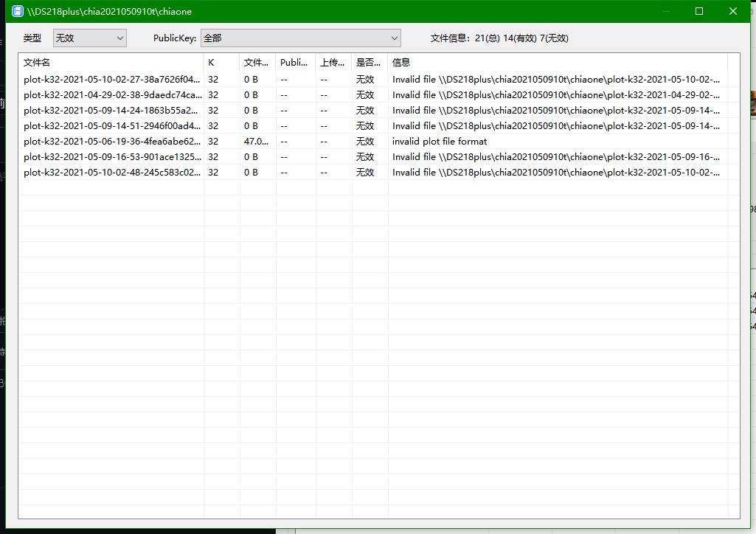Open the PublicKey dropdown showing 全部

300,38
